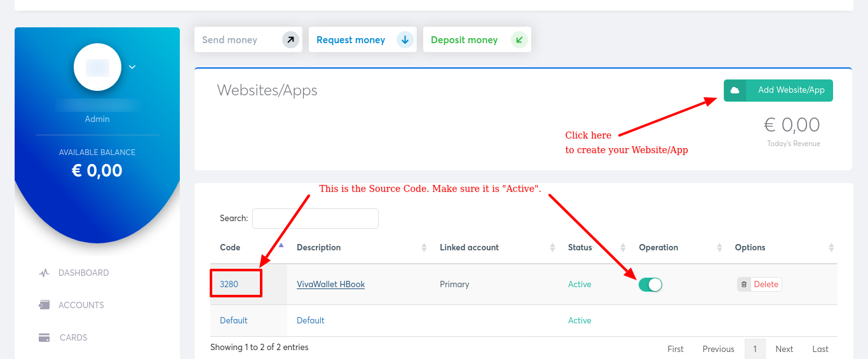Image resolution: width=868 pixels, height=359 pixels.
Task: Click the Accounts wallet icon in sidebar
Action: tap(44, 305)
